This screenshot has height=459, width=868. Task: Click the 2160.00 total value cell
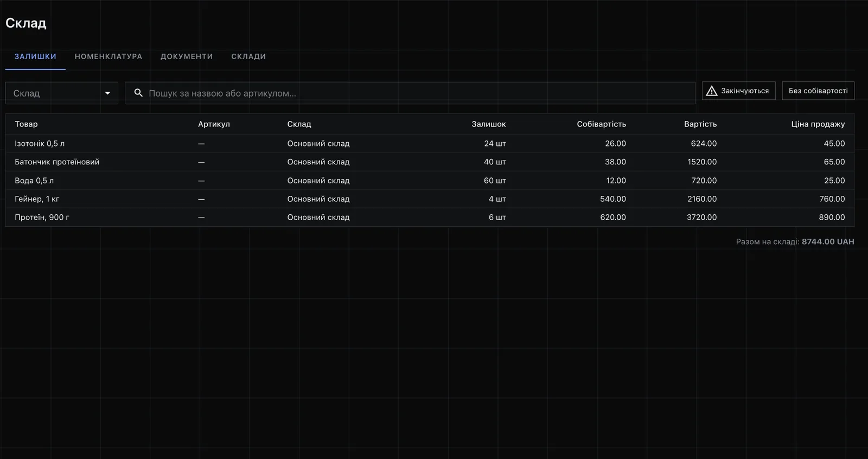tap(702, 199)
